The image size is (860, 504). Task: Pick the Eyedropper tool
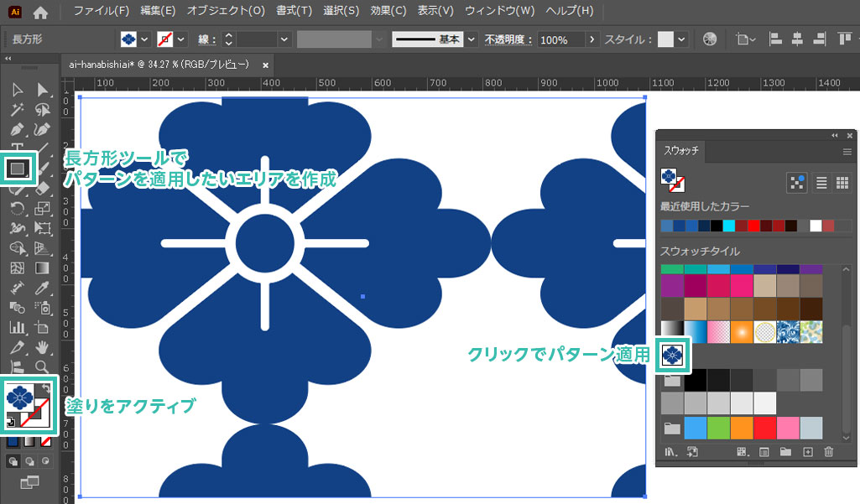pyautogui.click(x=42, y=288)
